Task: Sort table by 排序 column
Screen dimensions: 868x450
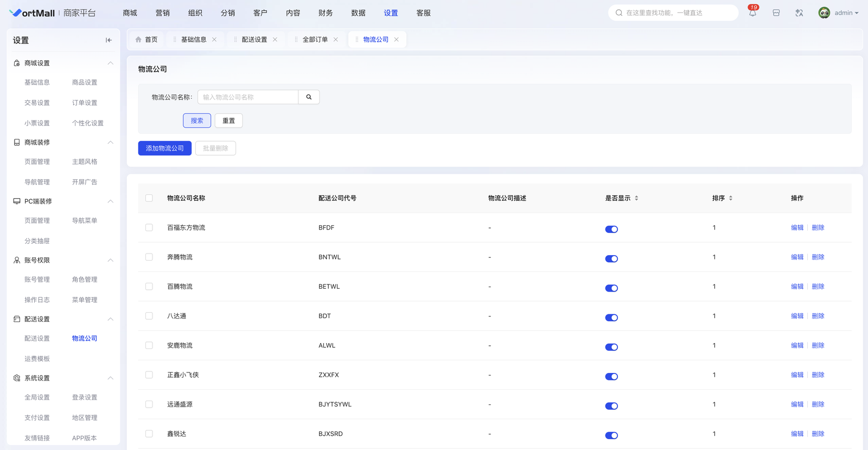Action: (x=730, y=198)
